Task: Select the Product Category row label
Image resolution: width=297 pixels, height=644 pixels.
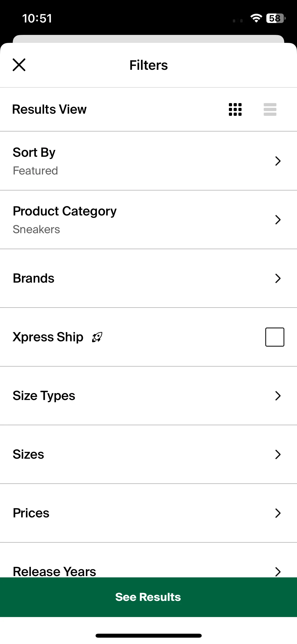Action: click(65, 211)
